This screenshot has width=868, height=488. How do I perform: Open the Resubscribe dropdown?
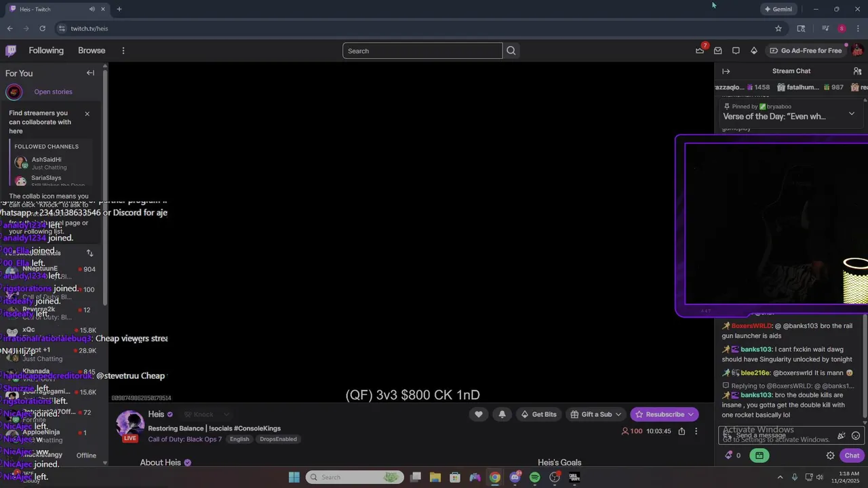pos(691,414)
